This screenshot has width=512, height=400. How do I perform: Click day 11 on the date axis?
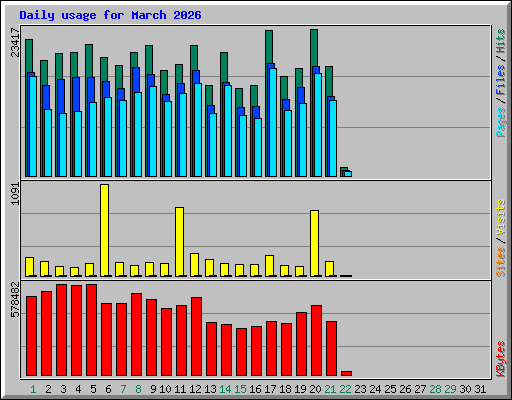[x=180, y=389]
